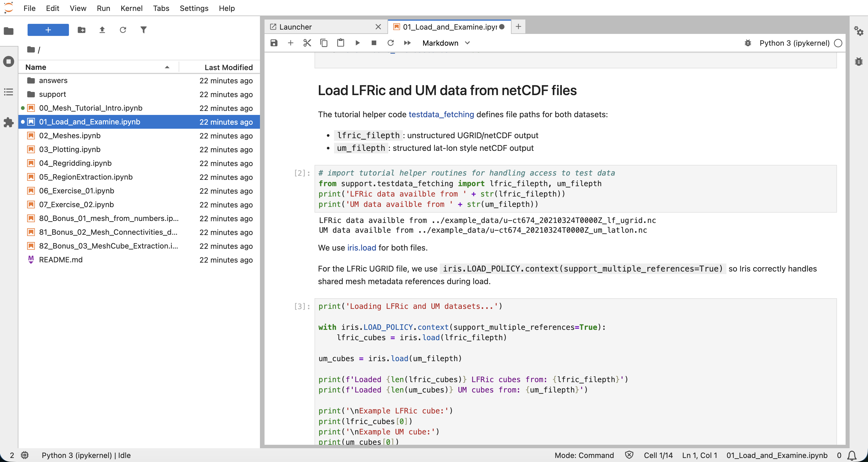Image resolution: width=868 pixels, height=462 pixels.
Task: Click the Upload Files icon
Action: pos(102,30)
